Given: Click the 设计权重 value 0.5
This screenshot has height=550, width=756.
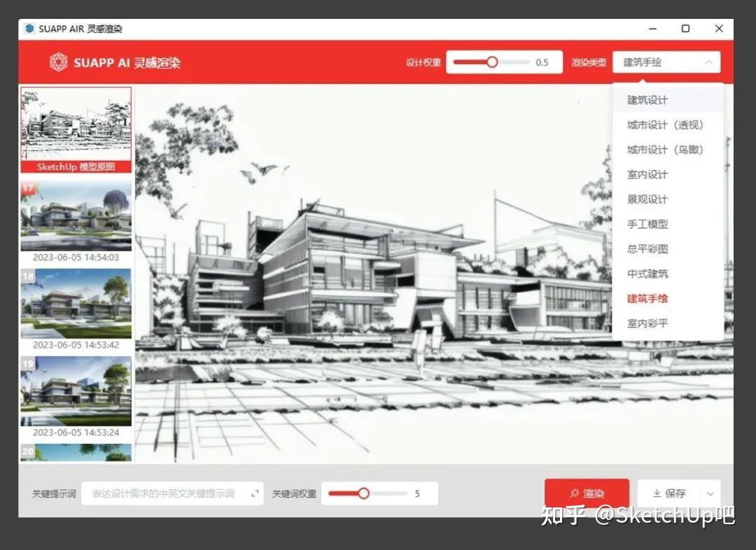Looking at the screenshot, I should 542,62.
